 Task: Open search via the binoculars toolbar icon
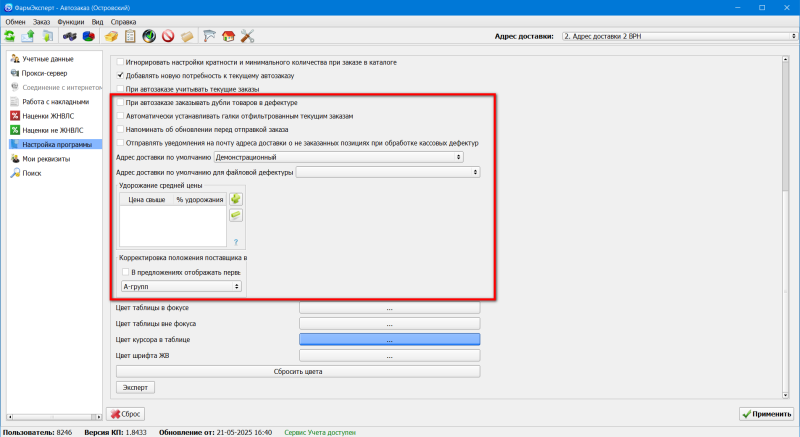(69, 36)
